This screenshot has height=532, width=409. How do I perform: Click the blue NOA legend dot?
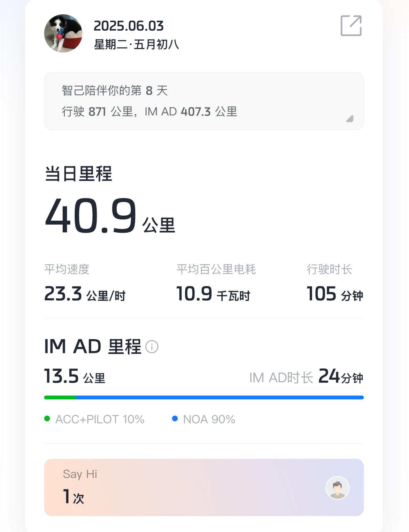[x=175, y=419]
